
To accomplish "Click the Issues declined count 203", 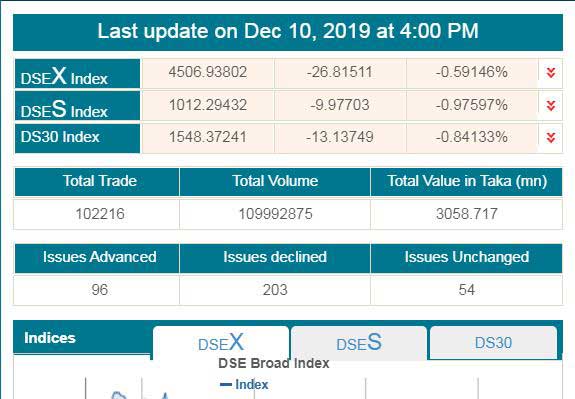I will pyautogui.click(x=275, y=290).
